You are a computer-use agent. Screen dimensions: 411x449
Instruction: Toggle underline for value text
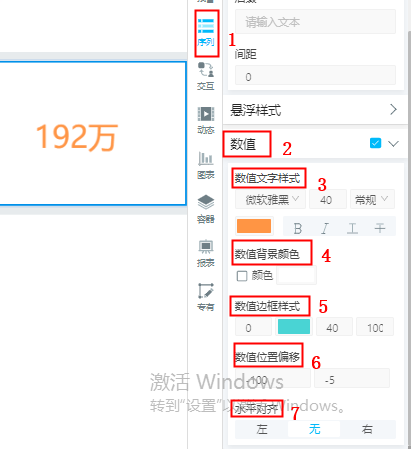[x=352, y=228]
